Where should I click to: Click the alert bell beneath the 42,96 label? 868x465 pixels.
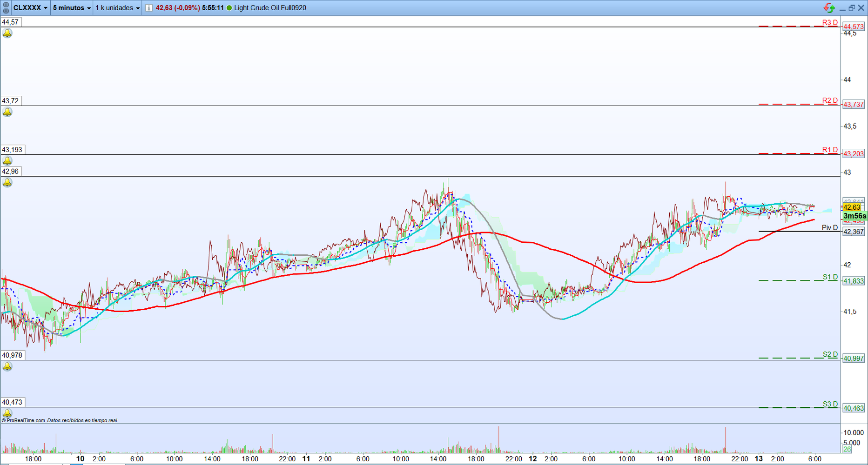[x=7, y=183]
